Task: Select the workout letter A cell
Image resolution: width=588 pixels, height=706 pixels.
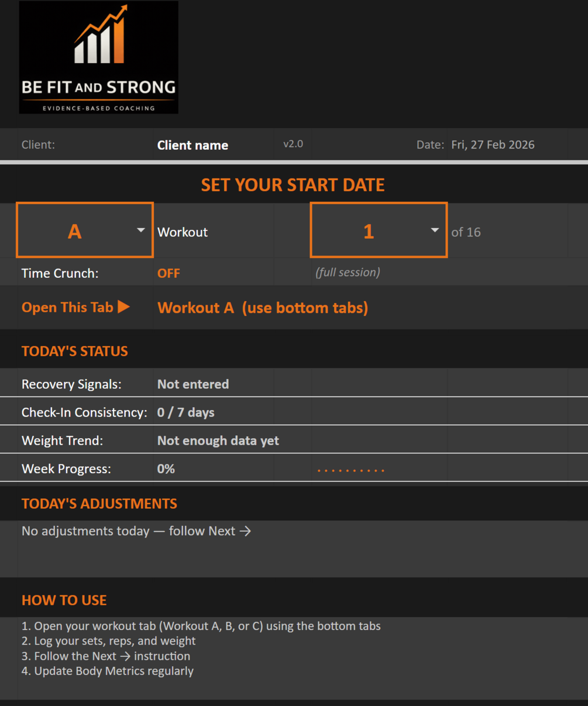Action: pyautogui.click(x=75, y=231)
